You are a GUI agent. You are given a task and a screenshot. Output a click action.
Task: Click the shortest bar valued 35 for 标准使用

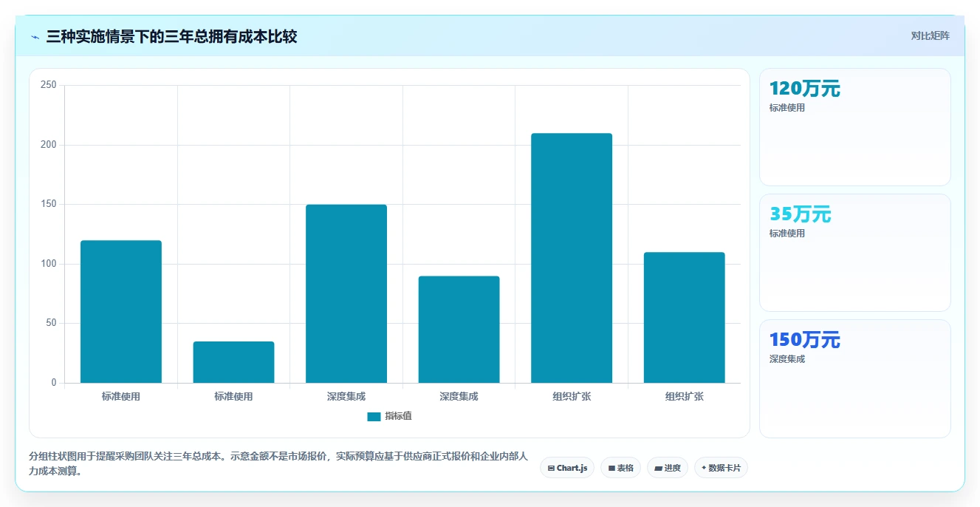tap(233, 362)
